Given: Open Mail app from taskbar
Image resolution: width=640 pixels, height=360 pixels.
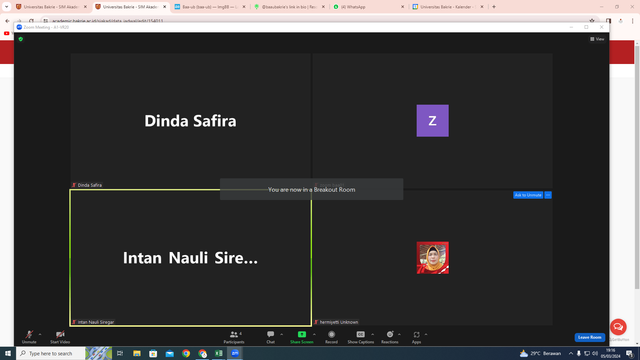Looking at the screenshot, I should 169,353.
